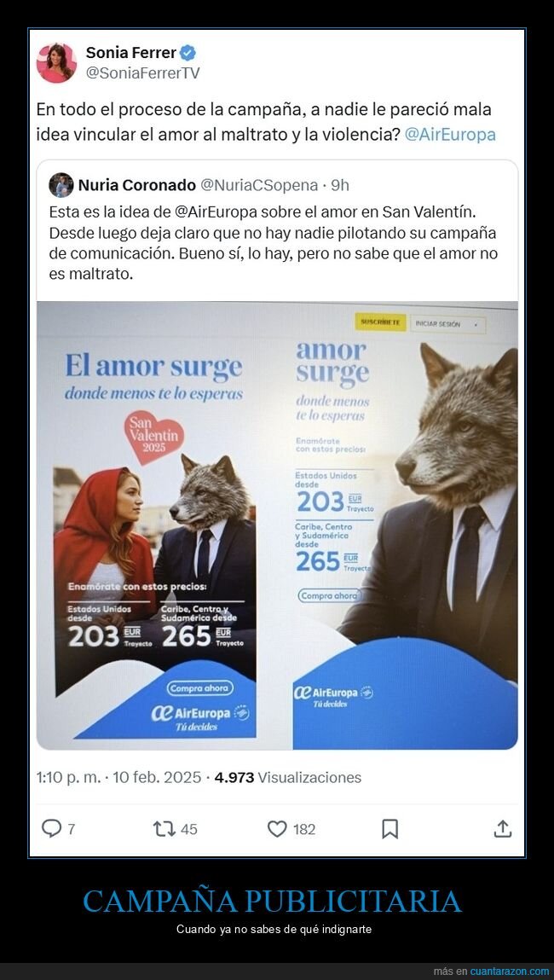Viewport: 554px width, 980px height.
Task: Open the 4.973 Visualizaciones count
Action: [288, 778]
